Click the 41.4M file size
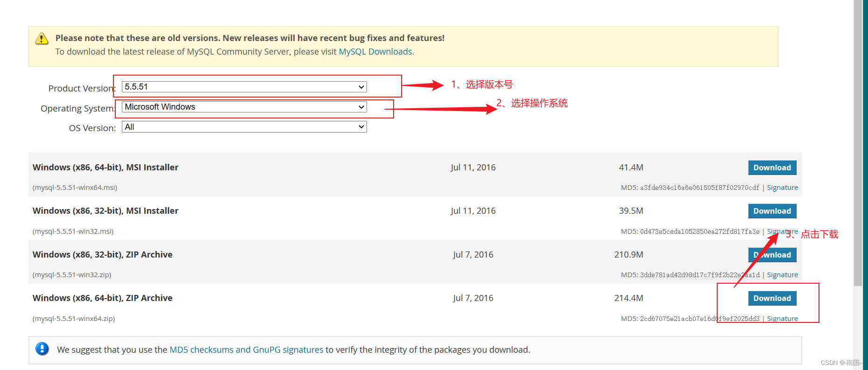Screen dimensions: 868x370 tap(631, 168)
